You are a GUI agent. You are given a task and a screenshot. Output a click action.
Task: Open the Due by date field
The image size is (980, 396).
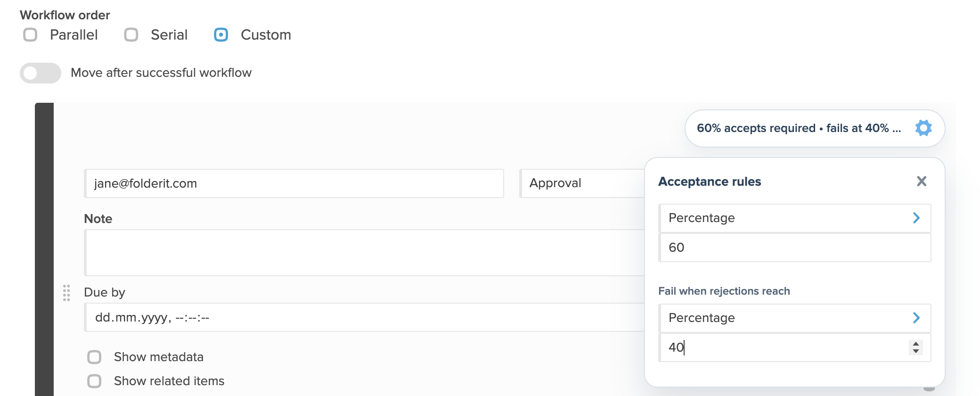coord(364,317)
